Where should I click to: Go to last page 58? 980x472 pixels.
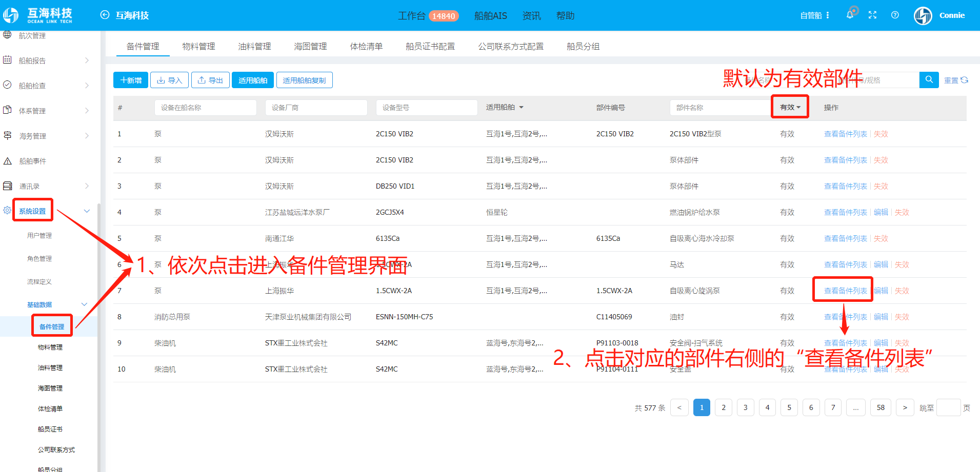tap(881, 407)
